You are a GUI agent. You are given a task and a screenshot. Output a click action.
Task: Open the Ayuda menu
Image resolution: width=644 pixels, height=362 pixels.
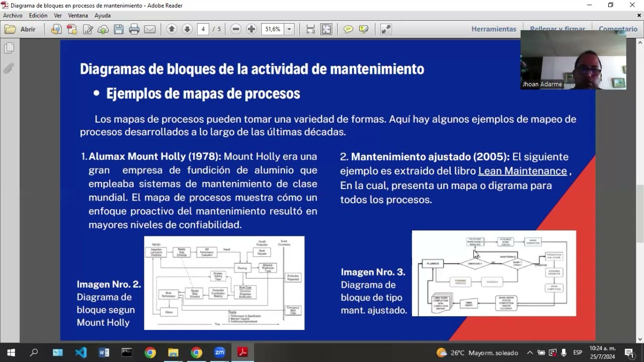(103, 16)
